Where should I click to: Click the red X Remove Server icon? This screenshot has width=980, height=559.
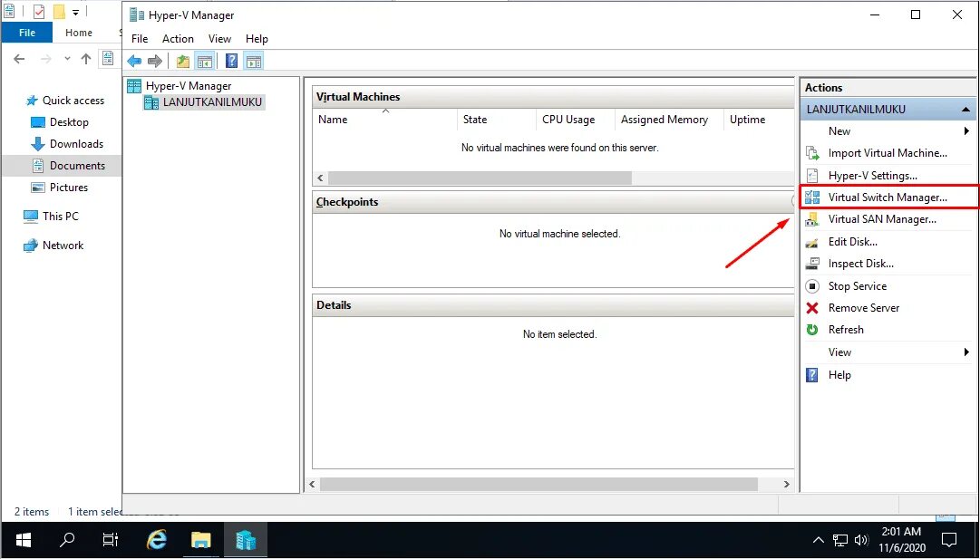[x=812, y=308]
